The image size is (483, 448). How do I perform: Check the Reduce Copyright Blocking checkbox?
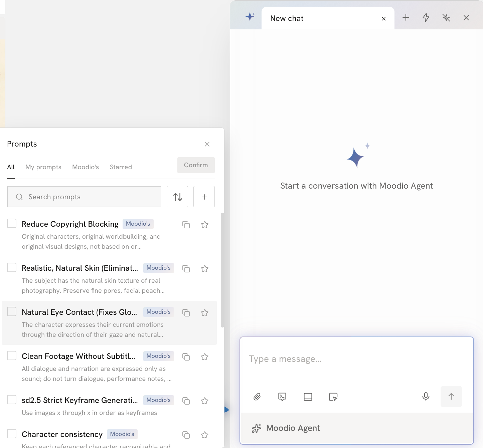[12, 223]
